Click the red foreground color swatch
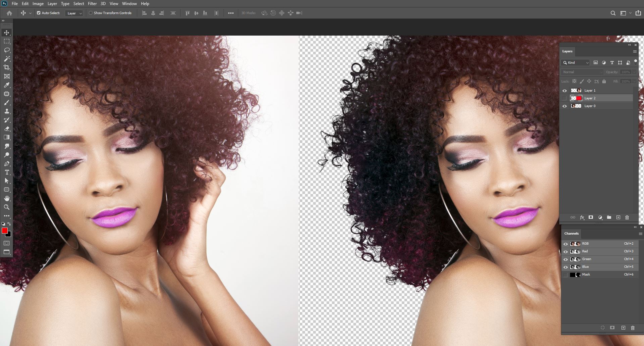 click(4, 231)
